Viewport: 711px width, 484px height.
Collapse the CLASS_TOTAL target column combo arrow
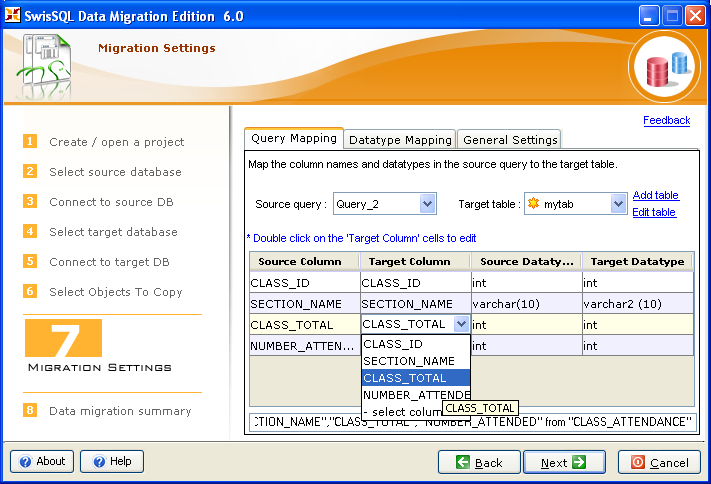(461, 324)
